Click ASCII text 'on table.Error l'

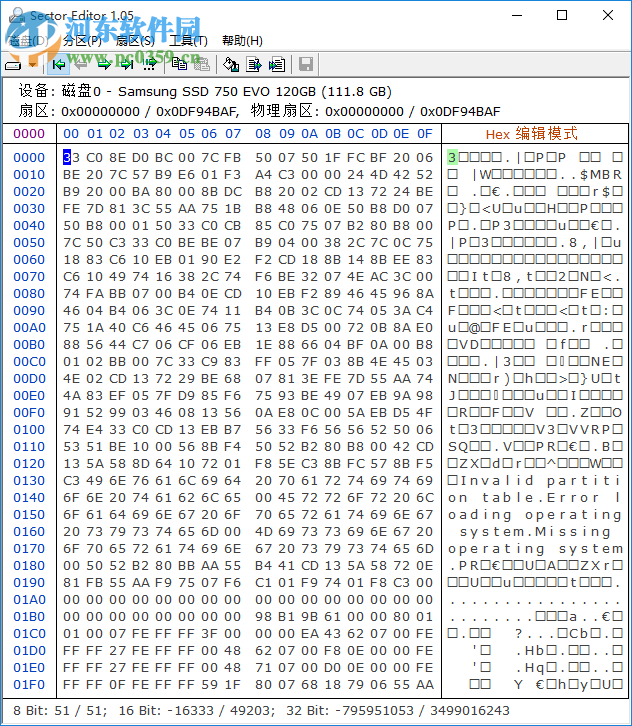pos(534,498)
